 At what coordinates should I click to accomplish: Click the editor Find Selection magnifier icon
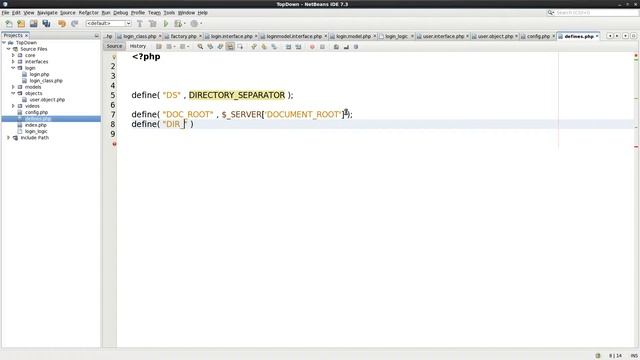(x=200, y=47)
